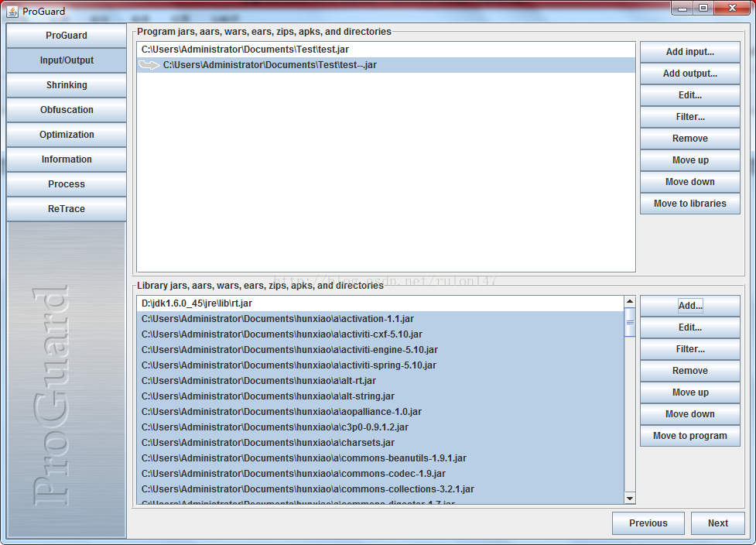Go to the Shrinking tab
Image resolution: width=756 pixels, height=545 pixels.
tap(67, 85)
